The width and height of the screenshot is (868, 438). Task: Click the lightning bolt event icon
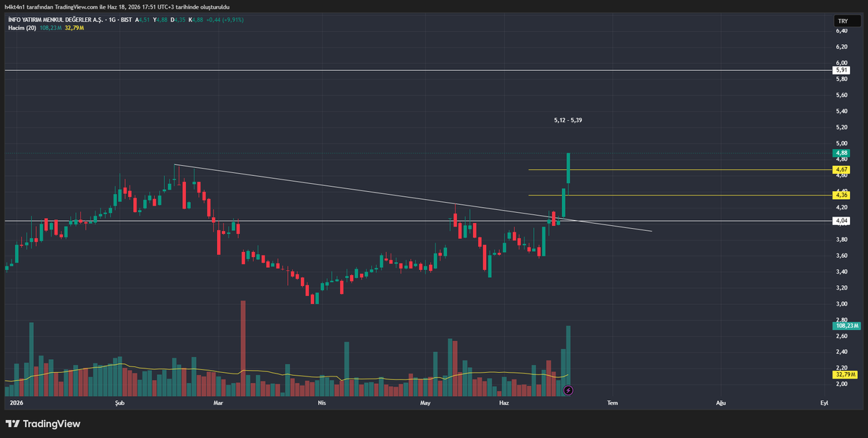(569, 390)
